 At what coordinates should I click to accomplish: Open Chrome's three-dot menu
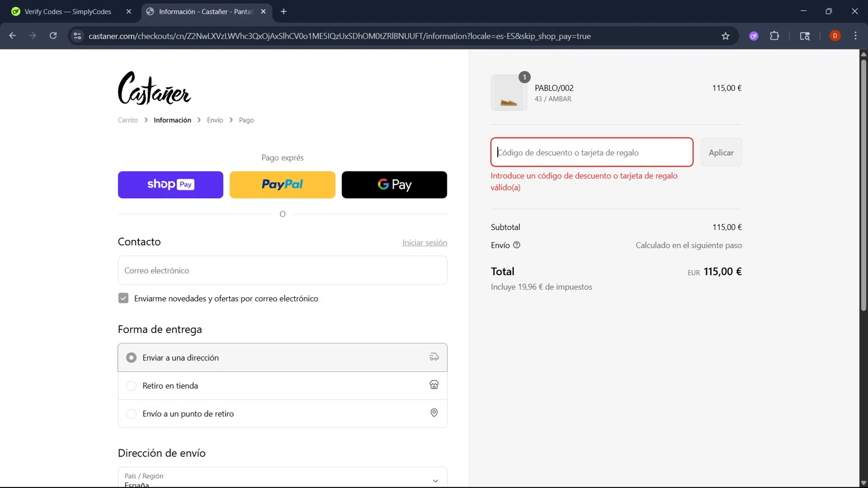[855, 36]
